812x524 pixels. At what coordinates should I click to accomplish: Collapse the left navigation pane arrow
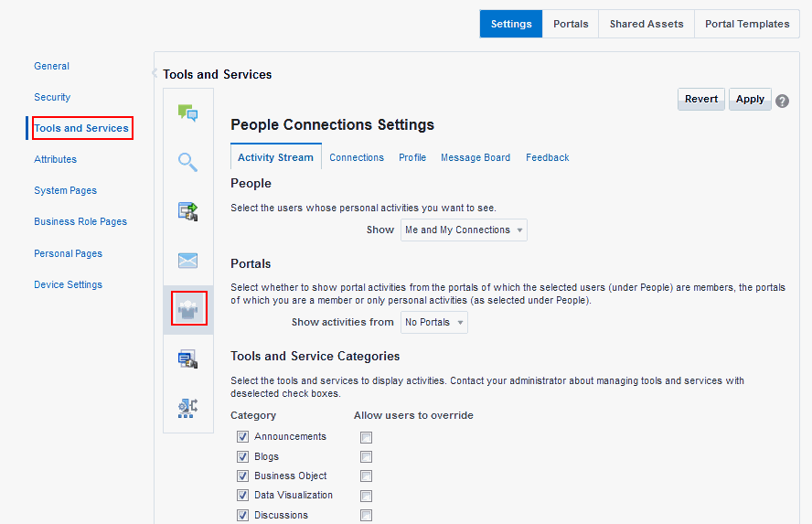(x=155, y=73)
